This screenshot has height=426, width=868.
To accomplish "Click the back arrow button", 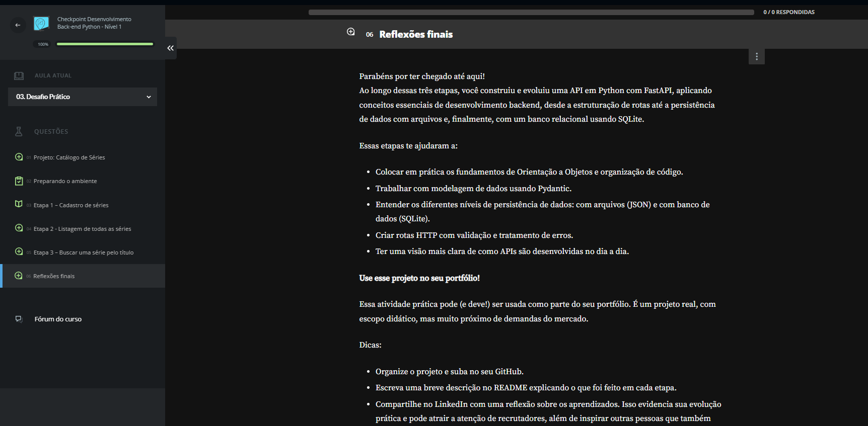I will tap(18, 25).
